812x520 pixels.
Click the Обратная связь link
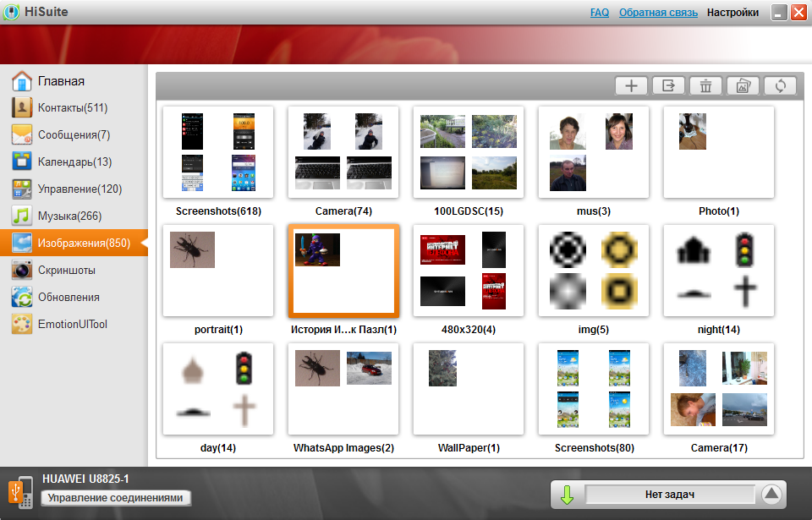(658, 13)
